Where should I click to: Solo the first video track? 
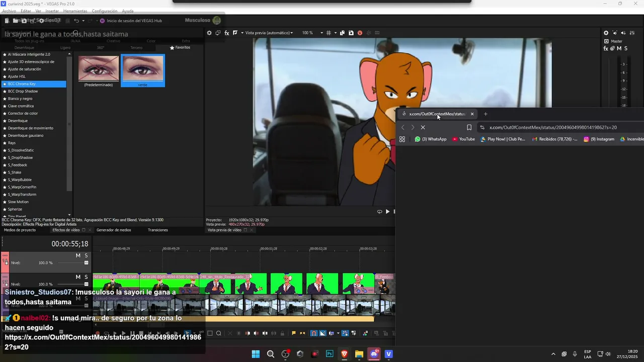pyautogui.click(x=86, y=255)
